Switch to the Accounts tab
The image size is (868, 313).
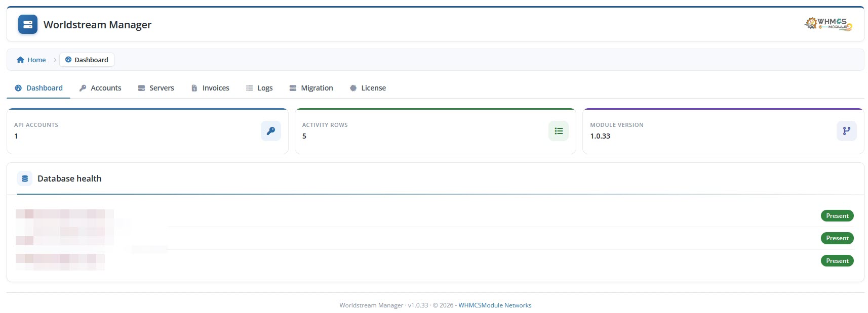[x=100, y=88]
